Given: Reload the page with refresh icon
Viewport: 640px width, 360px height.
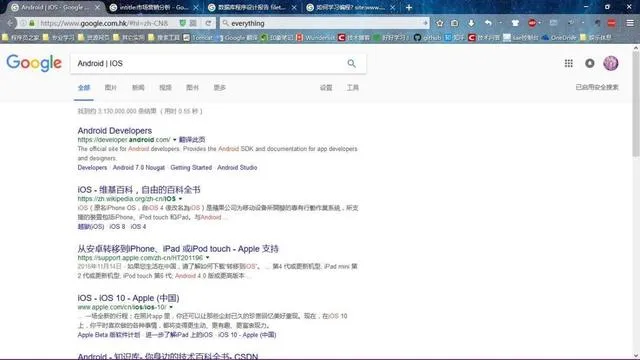Looking at the screenshot, I should [208, 23].
